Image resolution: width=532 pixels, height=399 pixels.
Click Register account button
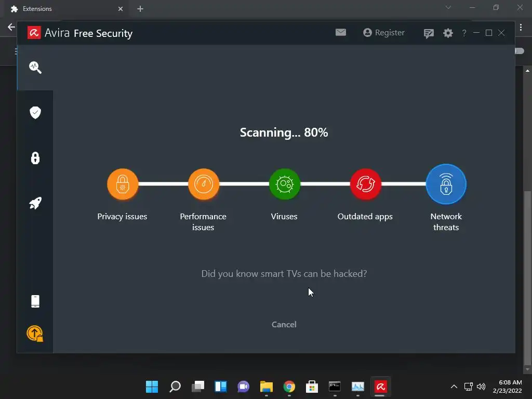384,33
